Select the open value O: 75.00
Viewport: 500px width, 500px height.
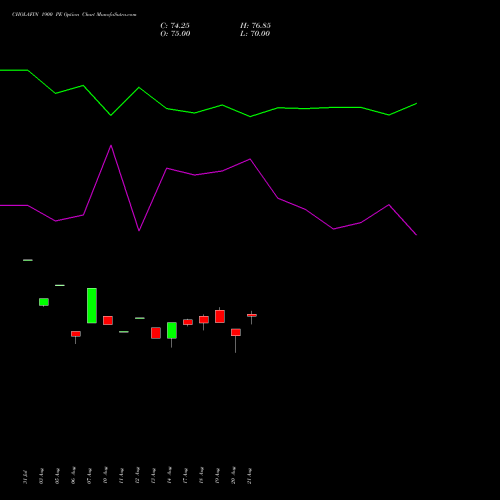[175, 33]
